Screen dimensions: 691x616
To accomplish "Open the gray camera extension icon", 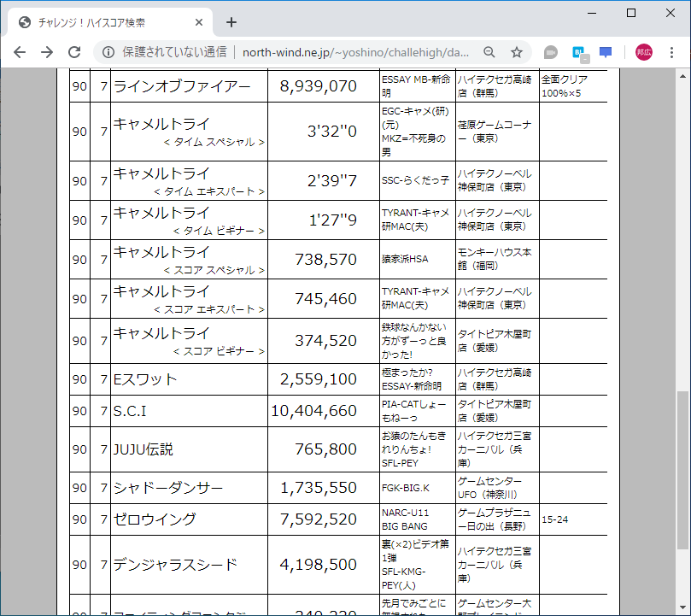I will click(550, 51).
